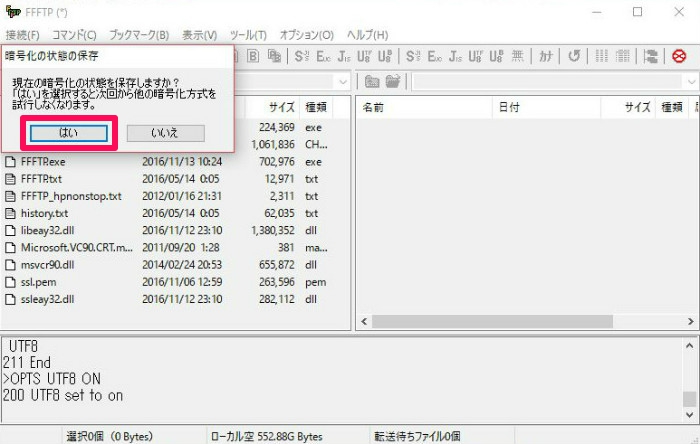Click the red abort transfer icon

pyautogui.click(x=679, y=56)
